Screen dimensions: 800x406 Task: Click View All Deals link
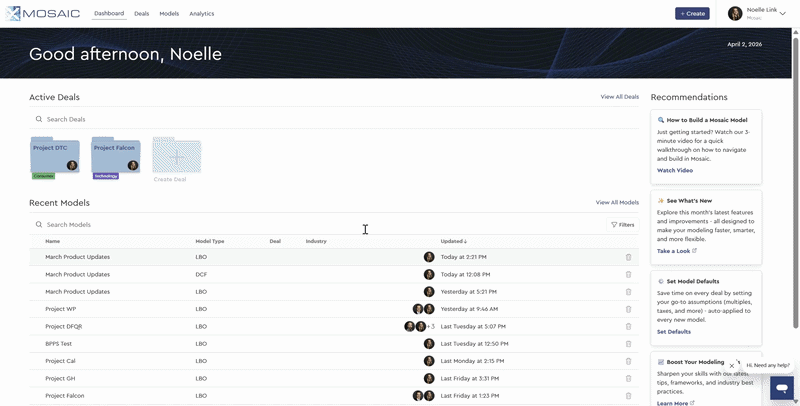619,97
